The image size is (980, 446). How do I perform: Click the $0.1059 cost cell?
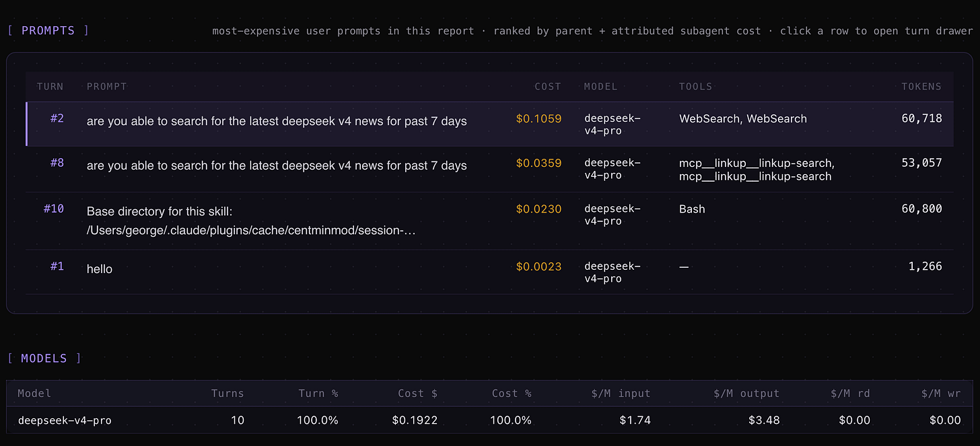click(x=538, y=118)
